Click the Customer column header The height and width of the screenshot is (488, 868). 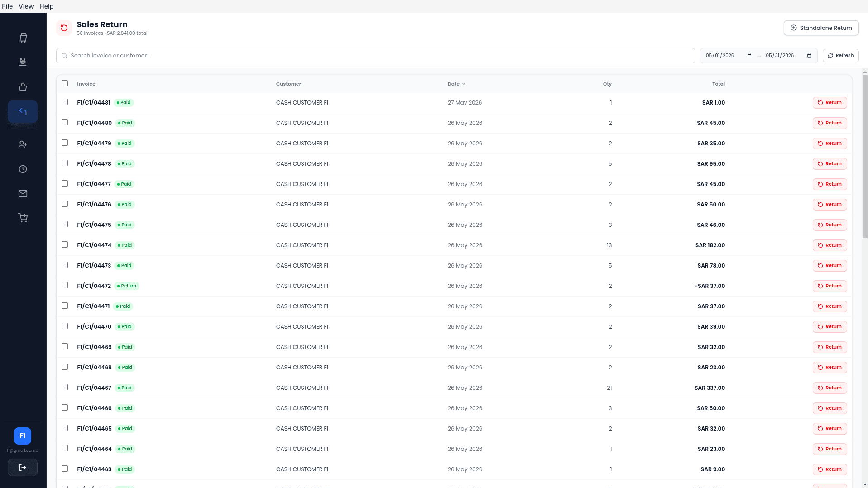288,84
